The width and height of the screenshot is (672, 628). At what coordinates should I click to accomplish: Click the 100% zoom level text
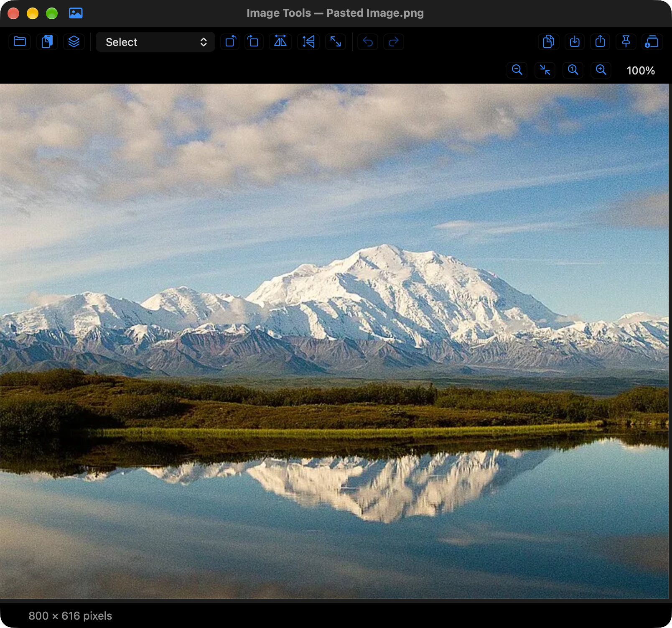(x=641, y=71)
